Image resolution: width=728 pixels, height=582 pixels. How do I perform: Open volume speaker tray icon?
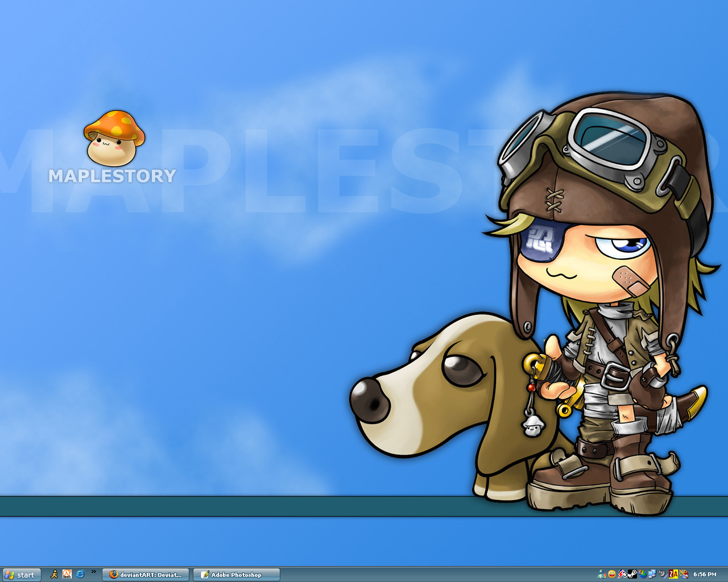(663, 574)
